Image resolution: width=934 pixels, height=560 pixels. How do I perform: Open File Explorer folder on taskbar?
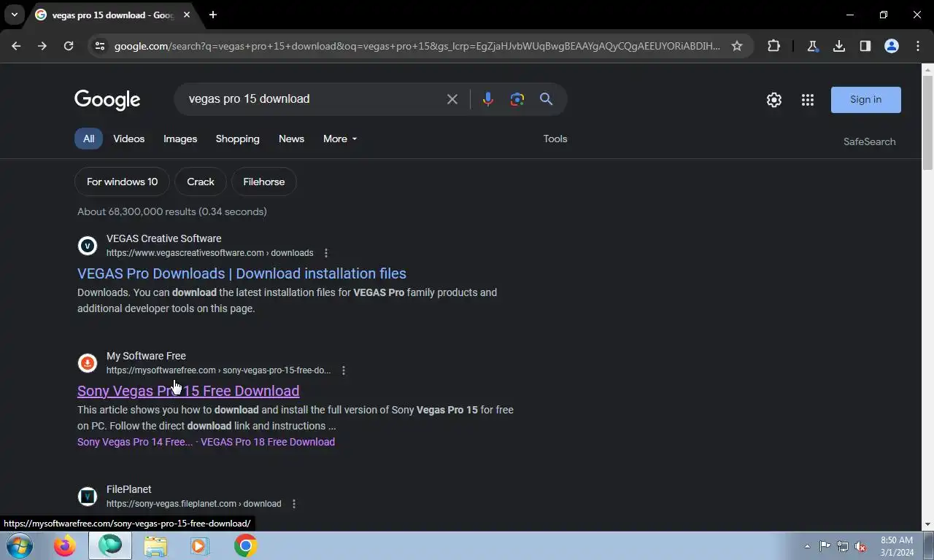[x=155, y=545]
